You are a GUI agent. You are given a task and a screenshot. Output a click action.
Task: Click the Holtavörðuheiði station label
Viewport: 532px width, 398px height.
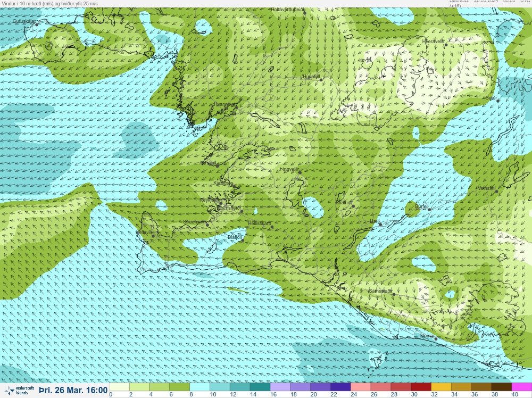(287, 10)
